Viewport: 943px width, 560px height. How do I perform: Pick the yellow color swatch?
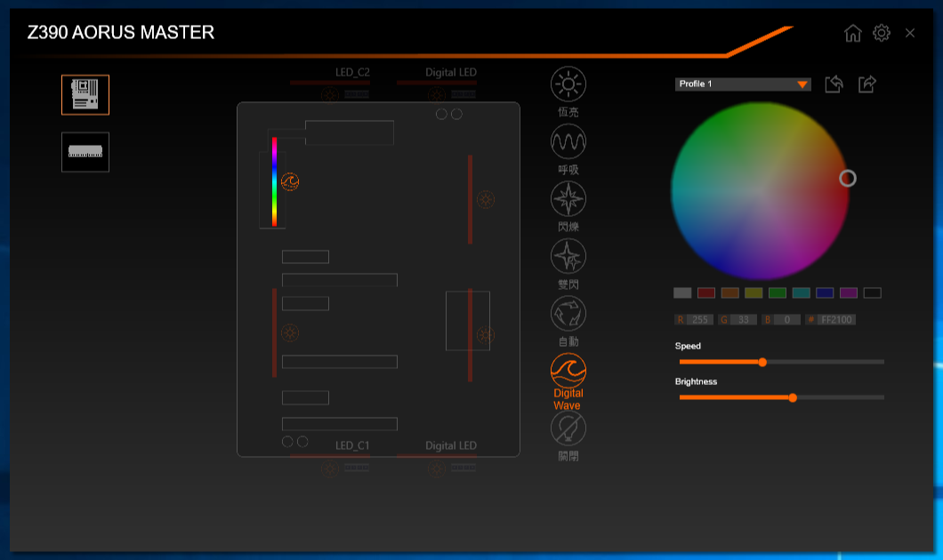(x=754, y=293)
